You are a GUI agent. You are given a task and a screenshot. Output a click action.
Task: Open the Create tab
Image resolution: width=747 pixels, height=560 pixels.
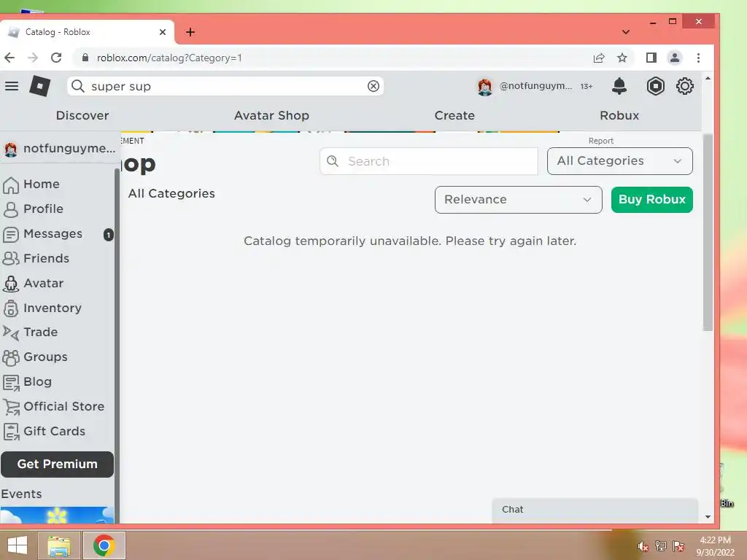tap(454, 116)
